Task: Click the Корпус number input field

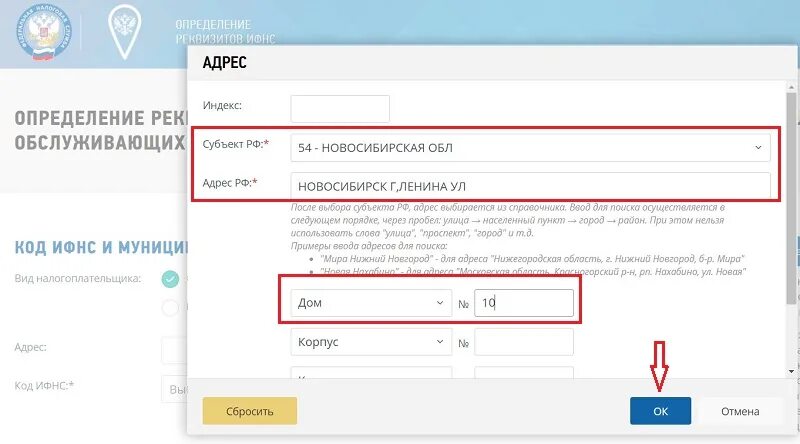Action: pos(523,342)
